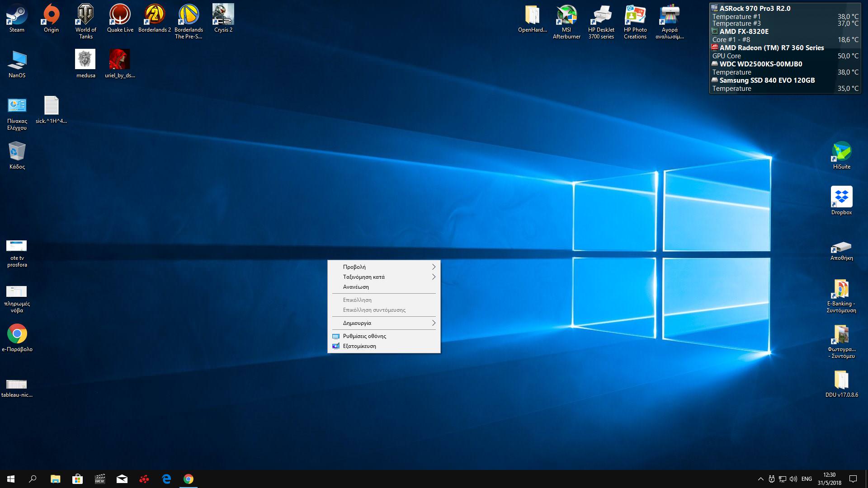Select the Φωτογρα... Συντόμευση folder shortcut

click(x=841, y=342)
